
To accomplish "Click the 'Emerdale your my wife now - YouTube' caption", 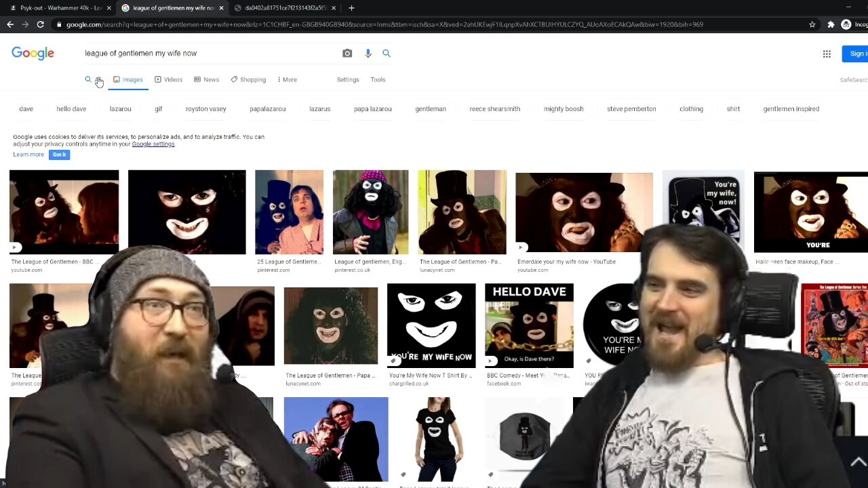I will (566, 262).
